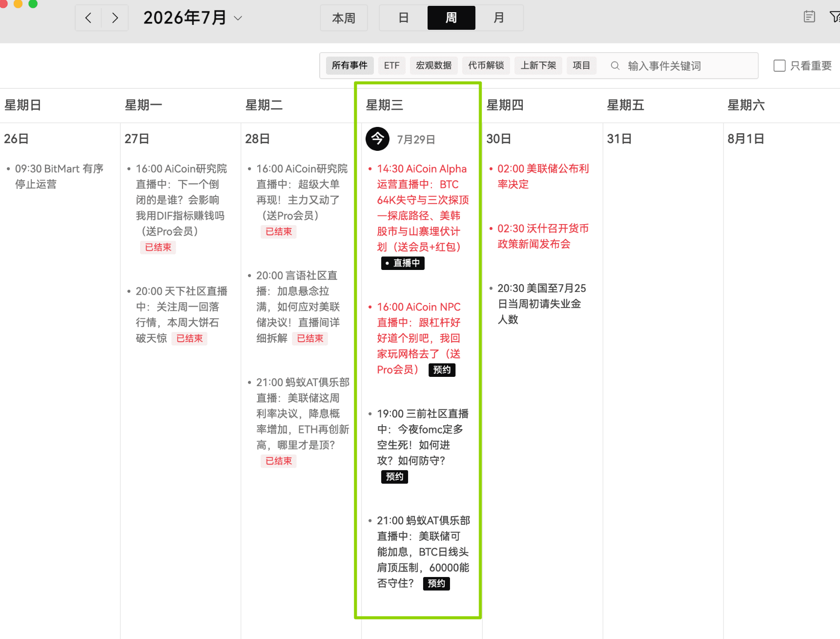Jump to 本周 (this week)
This screenshot has width=840, height=639.
[x=344, y=18]
